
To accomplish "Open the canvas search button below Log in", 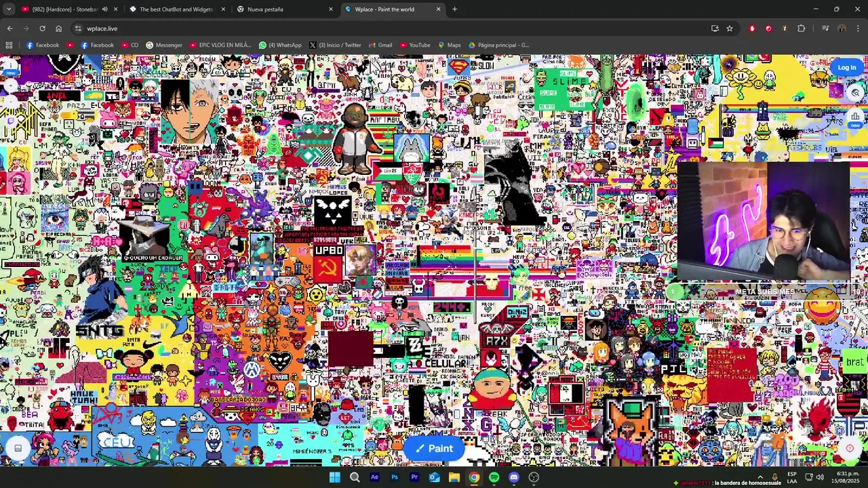I will (855, 92).
